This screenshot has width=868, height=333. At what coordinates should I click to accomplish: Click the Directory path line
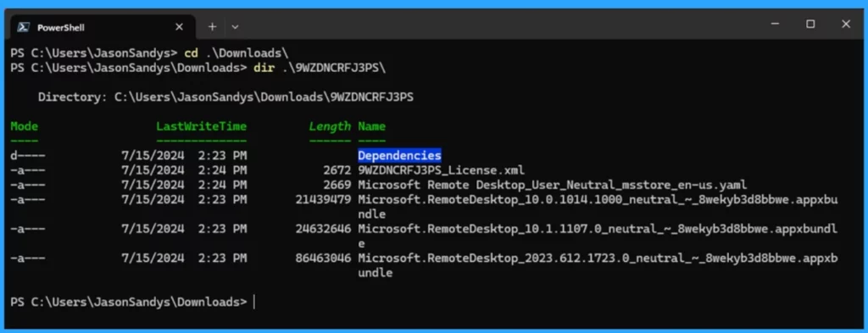tap(225, 97)
